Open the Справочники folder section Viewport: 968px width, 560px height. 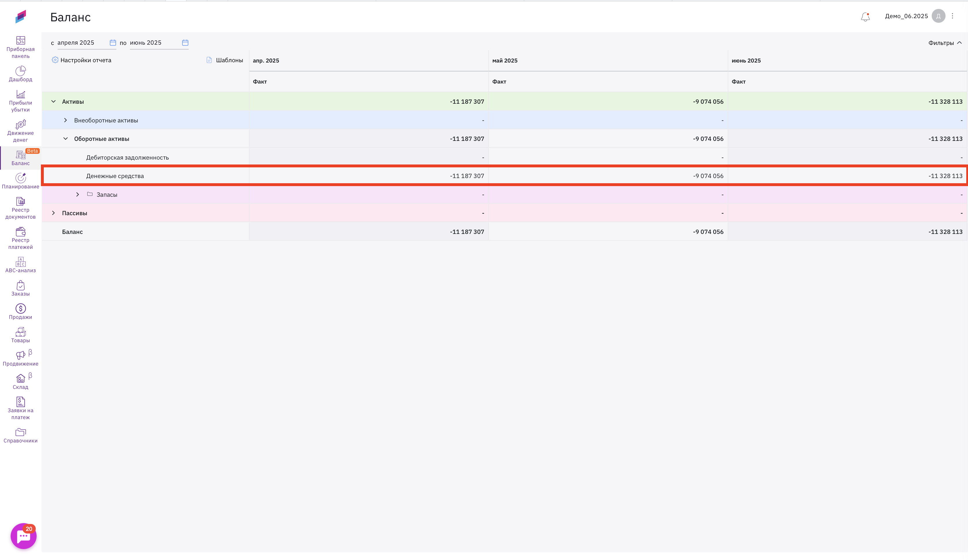click(20, 436)
